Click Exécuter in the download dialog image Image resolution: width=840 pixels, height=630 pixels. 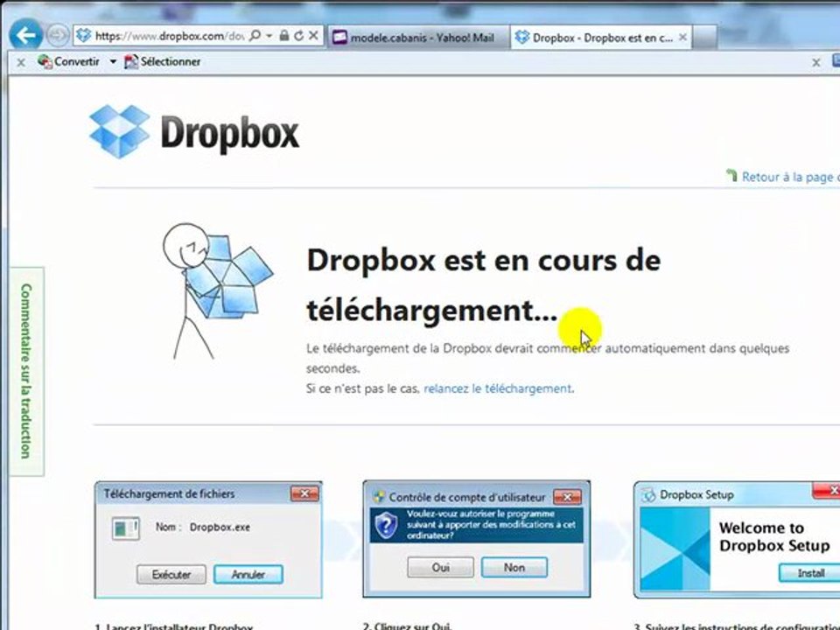pyautogui.click(x=171, y=575)
